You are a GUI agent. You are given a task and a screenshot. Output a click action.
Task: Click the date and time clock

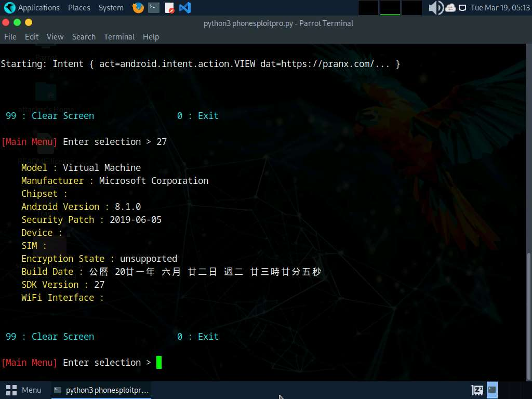(x=500, y=8)
